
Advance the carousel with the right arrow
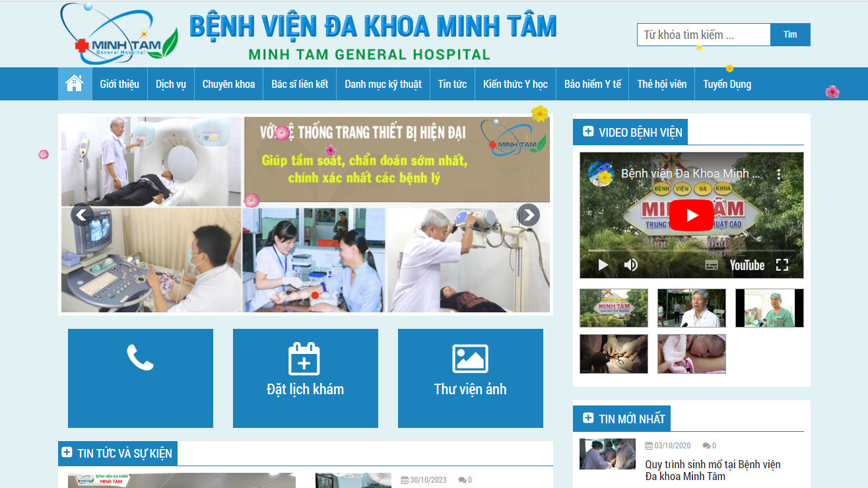[528, 215]
